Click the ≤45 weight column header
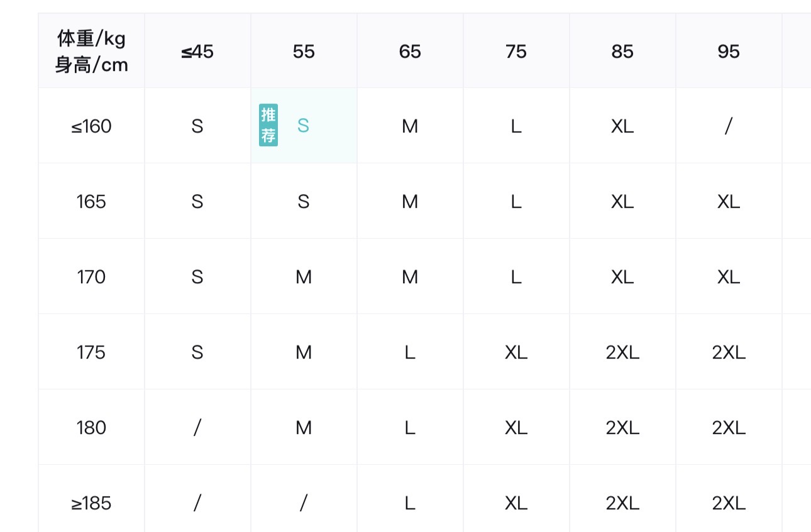 197,52
